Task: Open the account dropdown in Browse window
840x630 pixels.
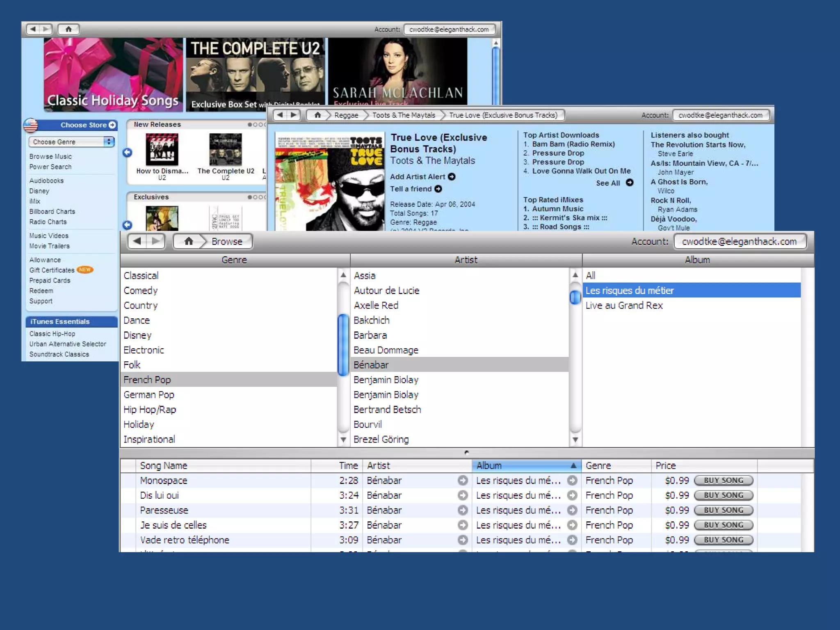Action: click(x=740, y=242)
